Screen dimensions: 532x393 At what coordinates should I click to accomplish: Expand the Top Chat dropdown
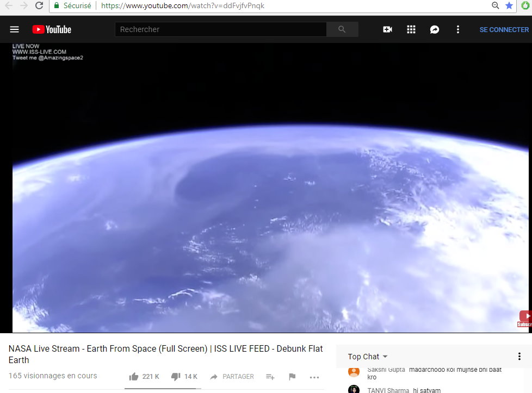click(x=368, y=357)
